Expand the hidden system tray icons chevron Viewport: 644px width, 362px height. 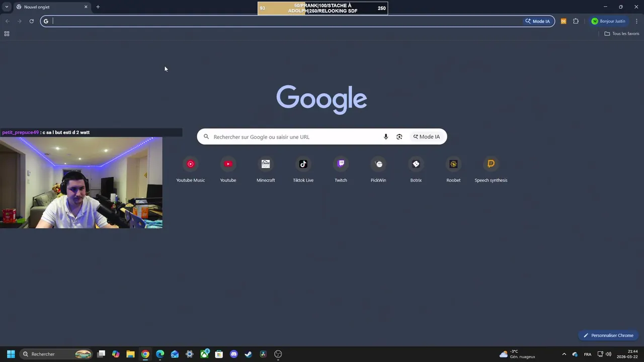coord(564,354)
